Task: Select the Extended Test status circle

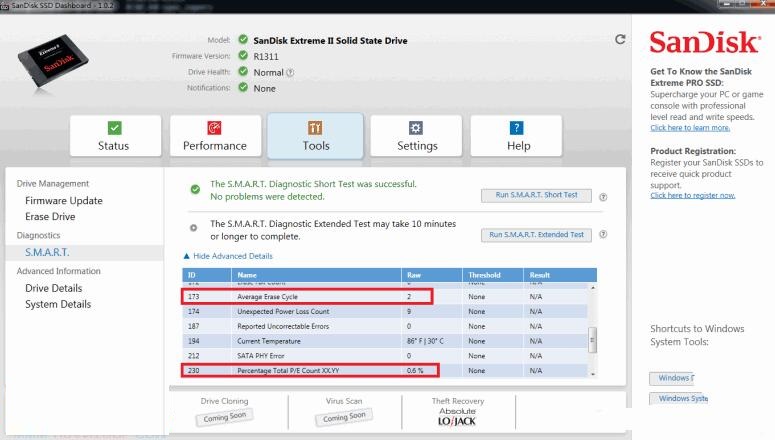Action: coord(194,227)
